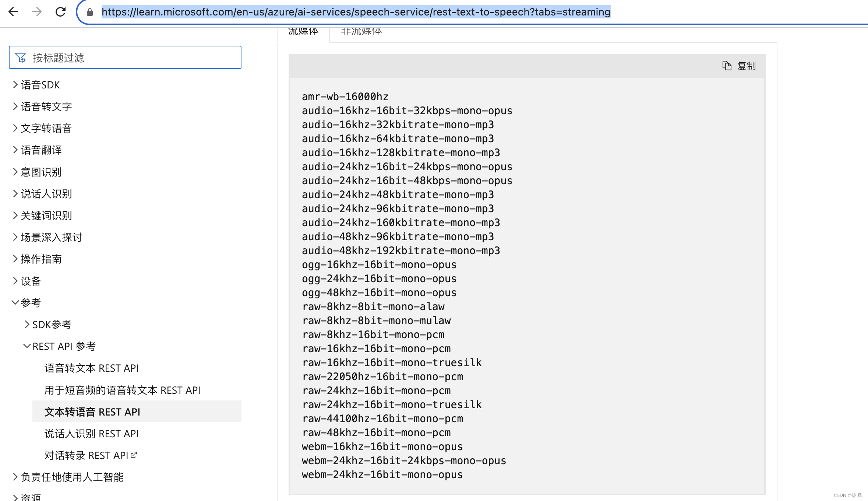
Task: Collapse the REST API 参考 node
Action: 27,346
